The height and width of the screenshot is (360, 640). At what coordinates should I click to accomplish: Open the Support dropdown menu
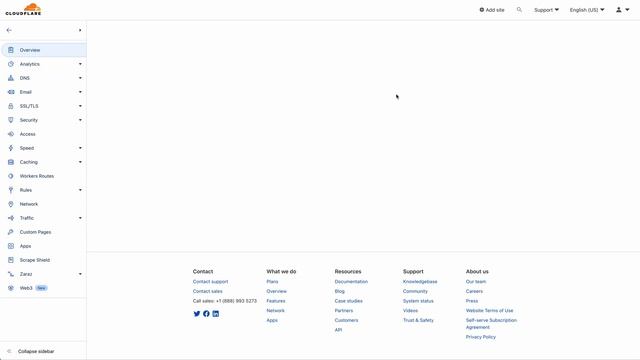pos(546,10)
